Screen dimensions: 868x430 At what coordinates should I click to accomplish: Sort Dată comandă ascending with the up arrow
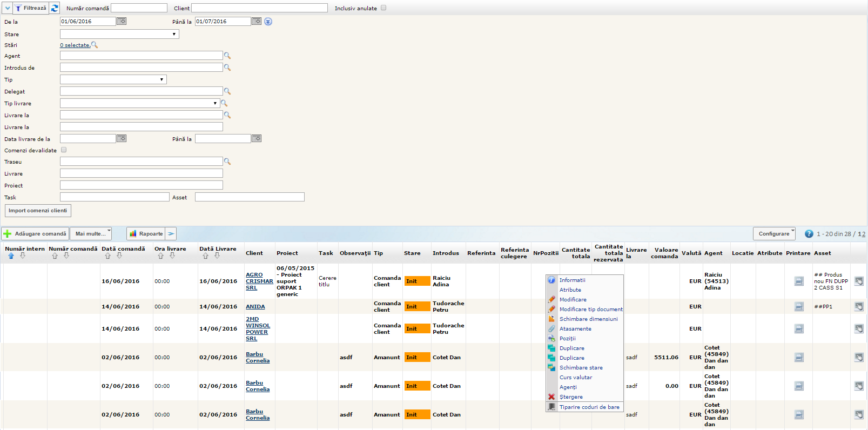click(107, 256)
